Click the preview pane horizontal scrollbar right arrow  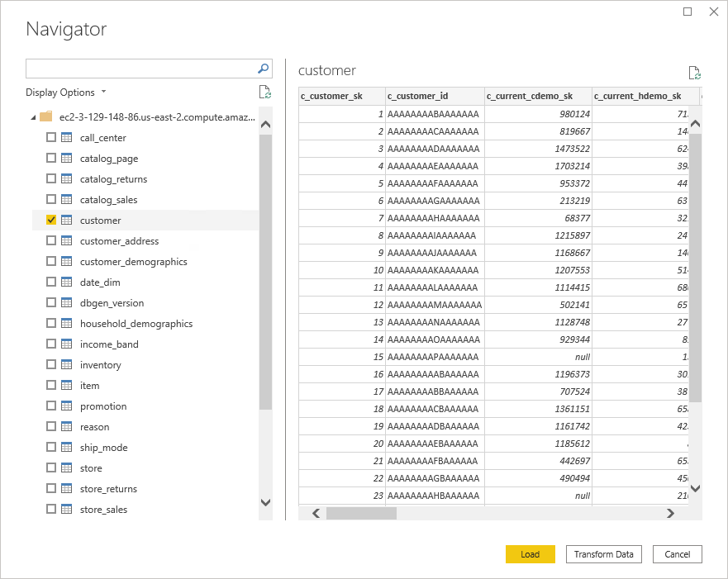671,513
